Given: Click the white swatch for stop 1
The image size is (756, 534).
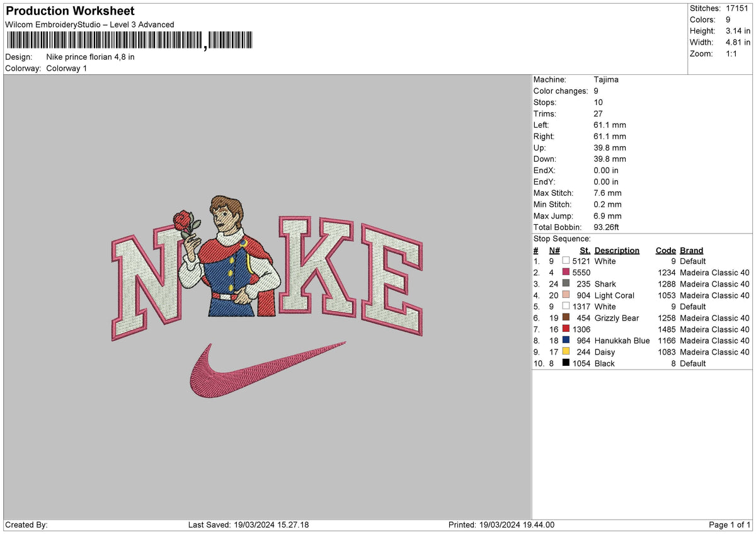Looking at the screenshot, I should pos(566,261).
